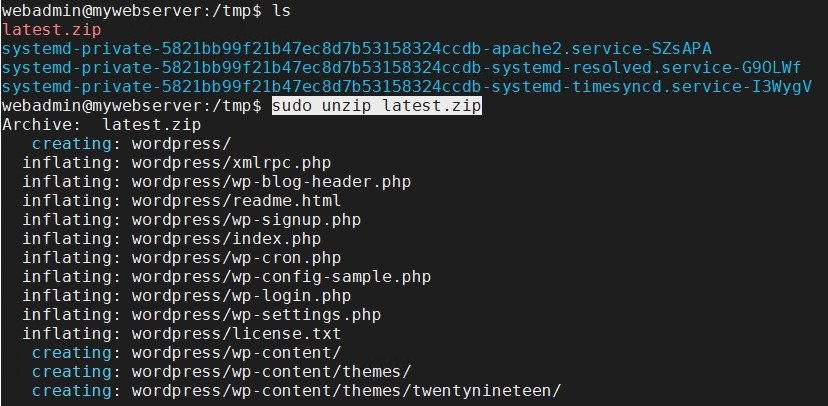
Task: Click wordpress/wp-login.php entry
Action: (x=241, y=296)
